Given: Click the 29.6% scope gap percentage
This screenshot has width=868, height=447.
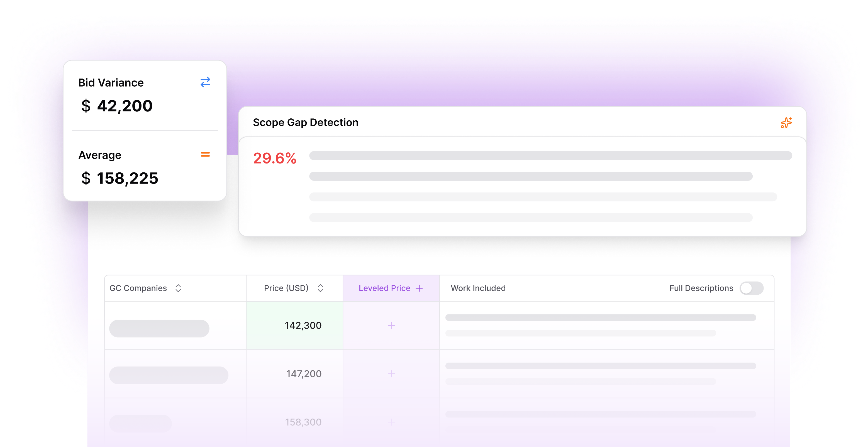Looking at the screenshot, I should (x=274, y=158).
